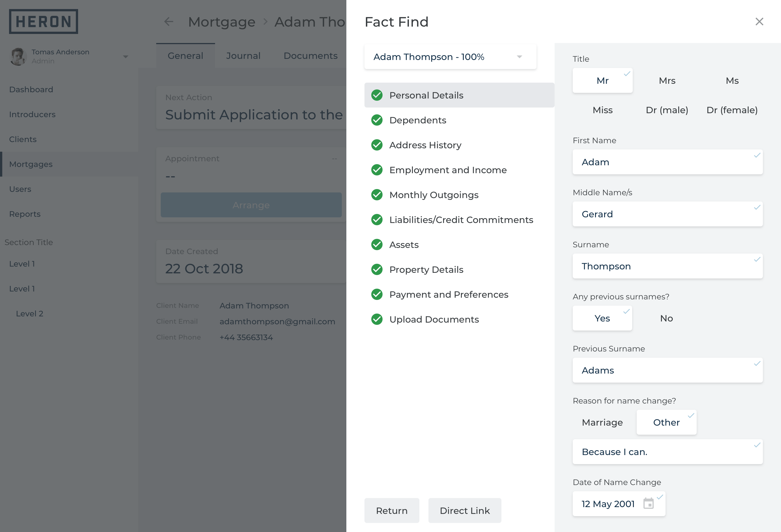Click the Direct Link button
This screenshot has height=532, width=781.
tap(465, 510)
